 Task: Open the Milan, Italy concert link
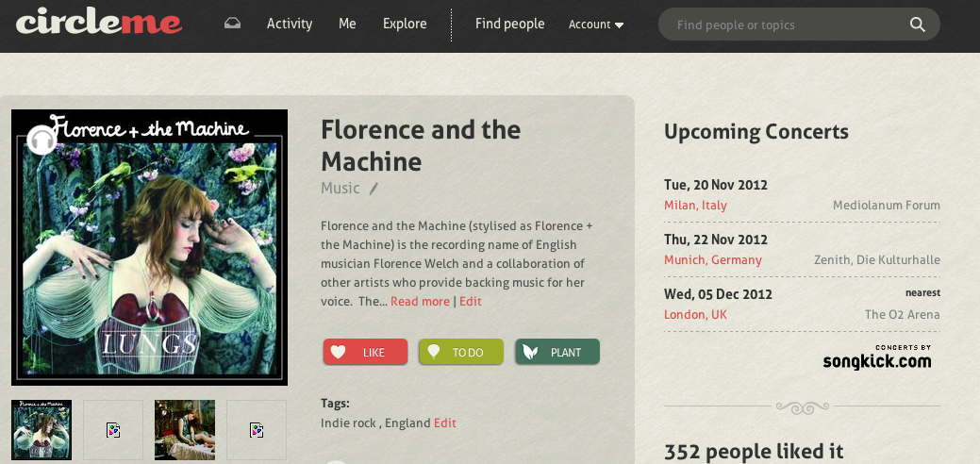[x=695, y=206]
